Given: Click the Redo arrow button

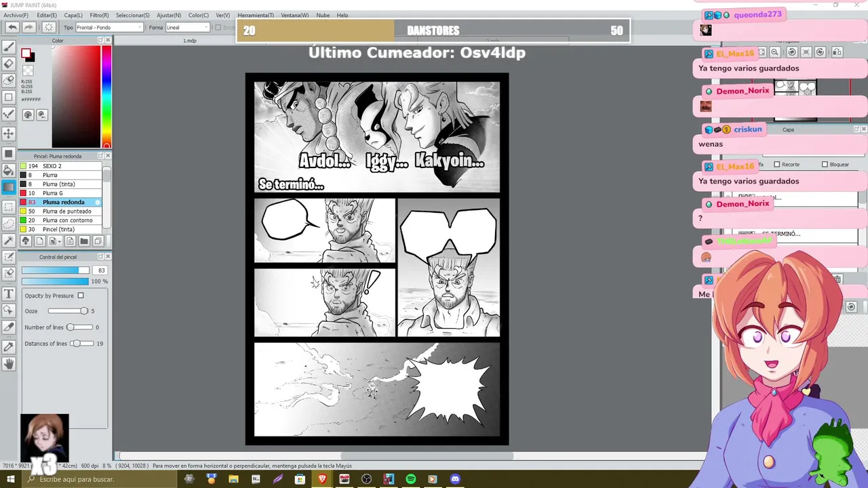Looking at the screenshot, I should [x=28, y=27].
